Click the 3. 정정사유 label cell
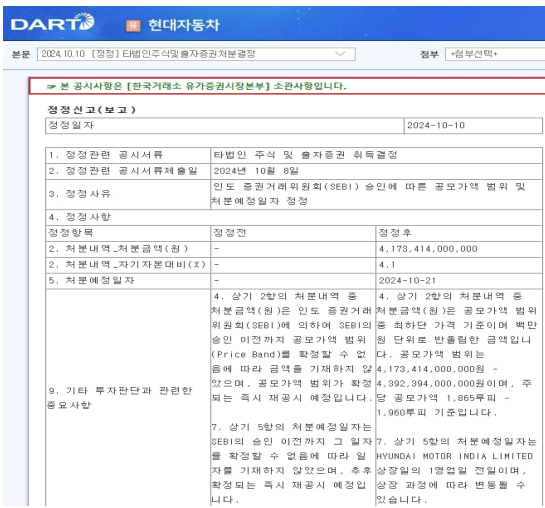This screenshot has width=545, height=508. (128, 194)
